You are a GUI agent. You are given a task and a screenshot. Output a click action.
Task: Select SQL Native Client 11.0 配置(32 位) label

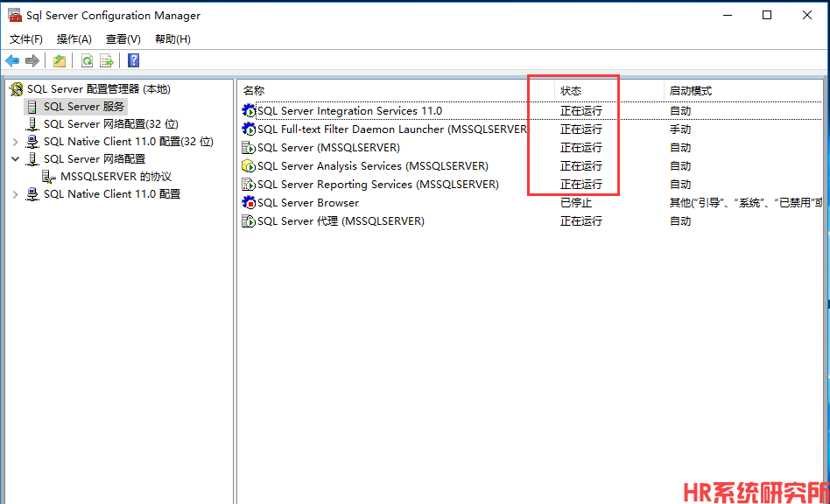click(x=128, y=142)
